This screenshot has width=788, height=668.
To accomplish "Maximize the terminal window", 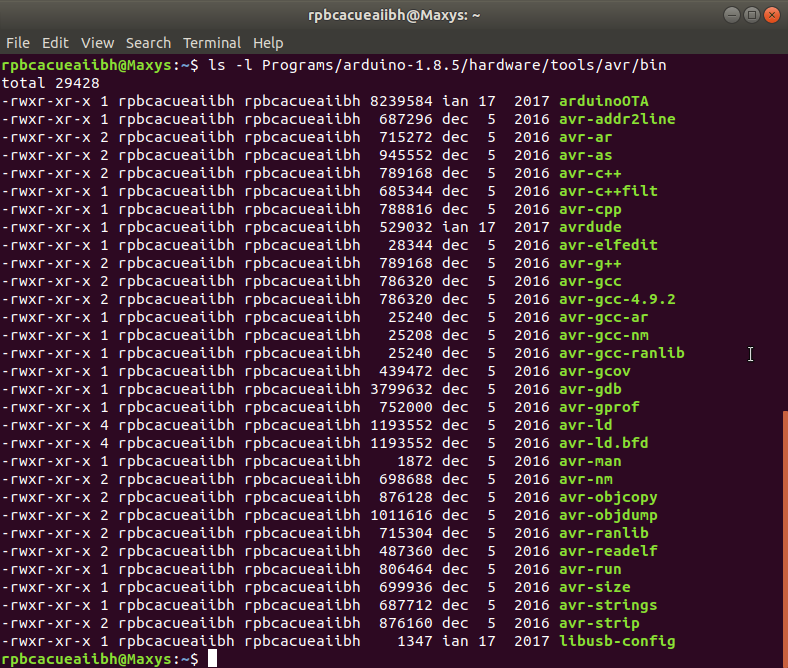I will click(747, 15).
